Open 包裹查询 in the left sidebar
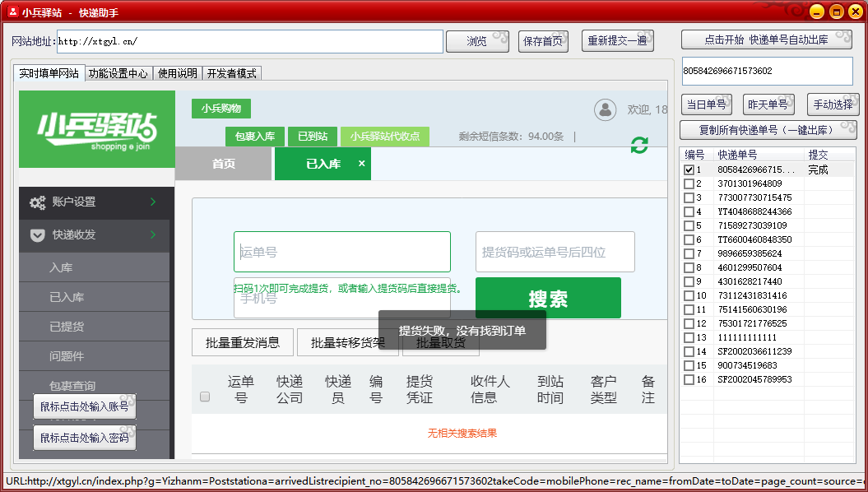This screenshot has height=492, width=868. (94, 386)
